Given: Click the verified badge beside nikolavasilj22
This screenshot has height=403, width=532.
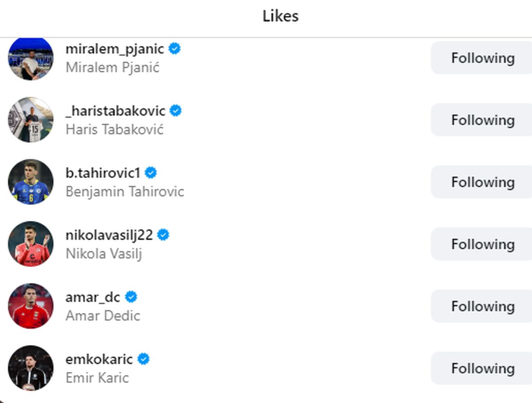Looking at the screenshot, I should pos(164,235).
